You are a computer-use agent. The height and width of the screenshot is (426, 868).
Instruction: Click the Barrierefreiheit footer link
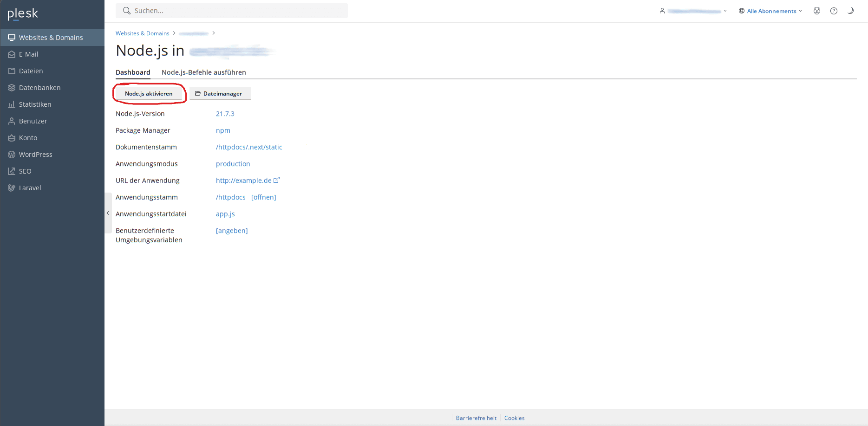[x=476, y=418]
